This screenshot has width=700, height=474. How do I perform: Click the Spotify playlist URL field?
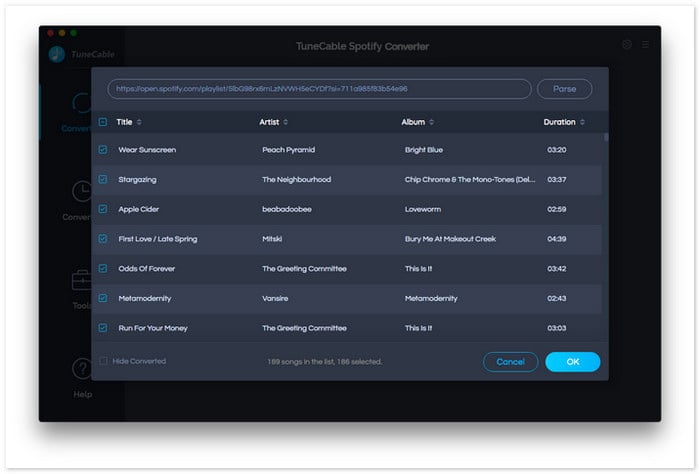click(319, 89)
